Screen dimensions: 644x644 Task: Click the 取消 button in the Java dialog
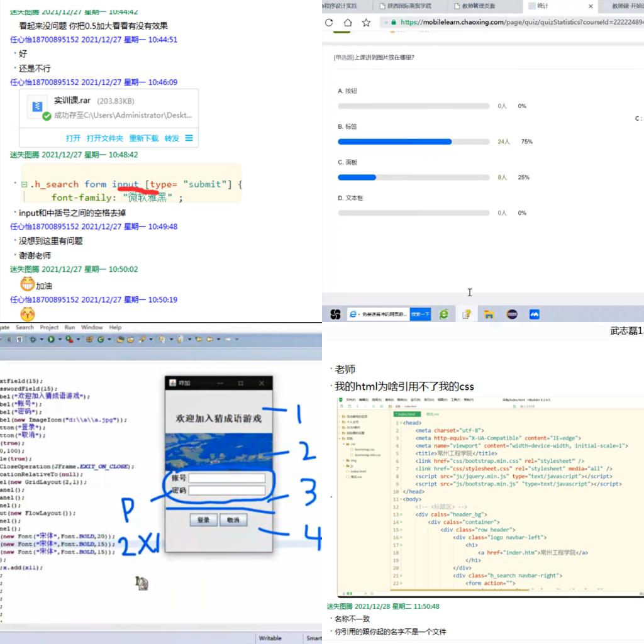(x=233, y=520)
